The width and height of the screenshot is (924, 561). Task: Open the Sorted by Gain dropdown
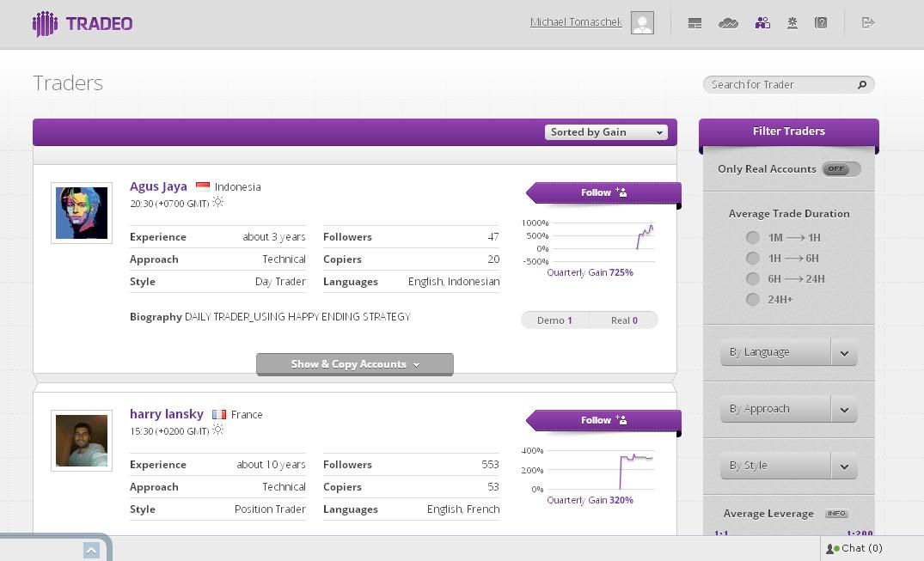tap(606, 132)
